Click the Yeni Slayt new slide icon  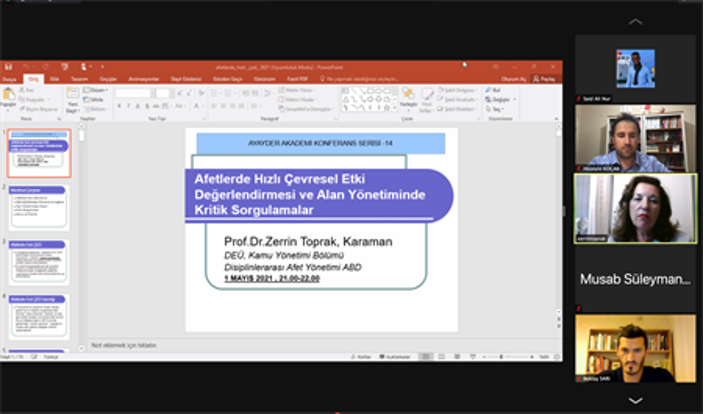pos(72,93)
